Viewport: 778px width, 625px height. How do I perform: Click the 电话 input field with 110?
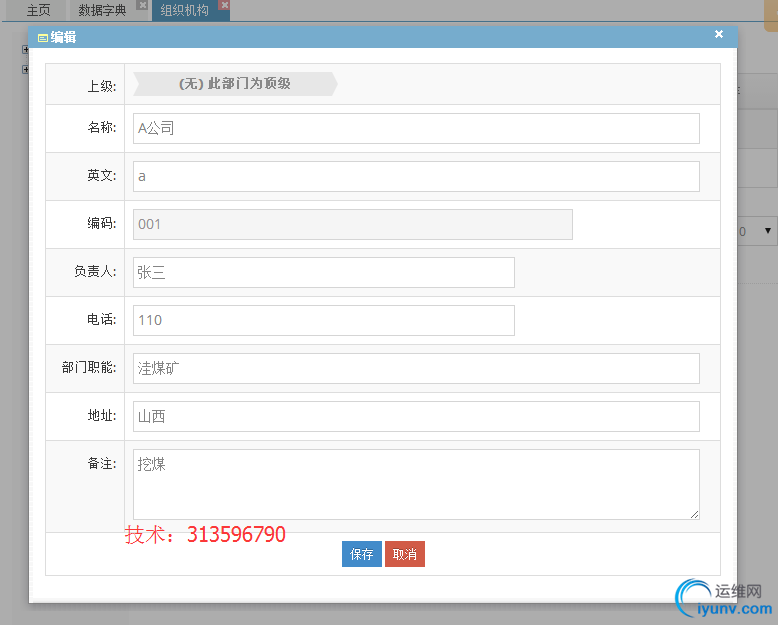pos(324,320)
